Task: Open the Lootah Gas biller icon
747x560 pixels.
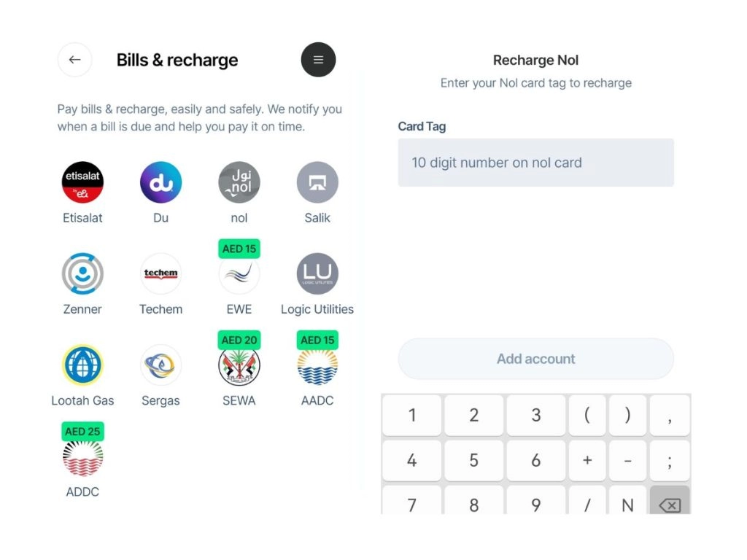Action: click(x=82, y=365)
